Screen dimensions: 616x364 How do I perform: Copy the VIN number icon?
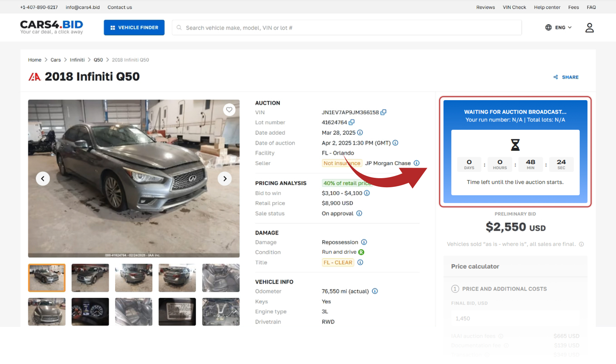click(384, 112)
